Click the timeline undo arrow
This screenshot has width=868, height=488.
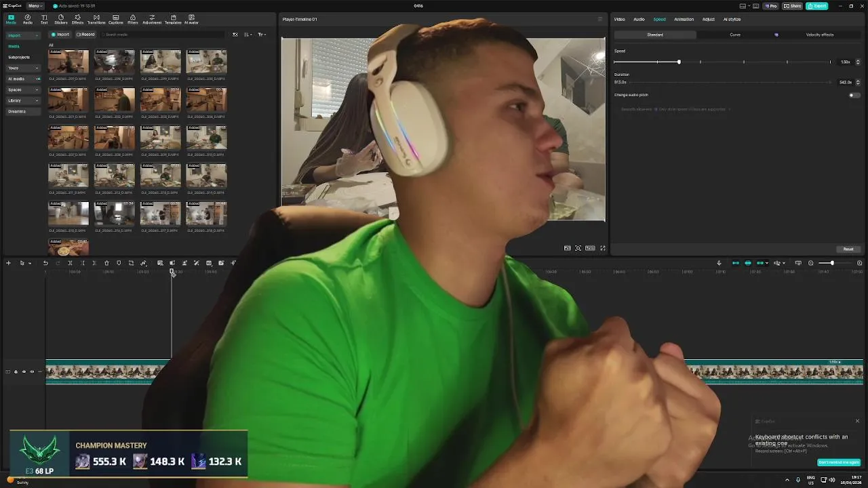pyautogui.click(x=45, y=263)
